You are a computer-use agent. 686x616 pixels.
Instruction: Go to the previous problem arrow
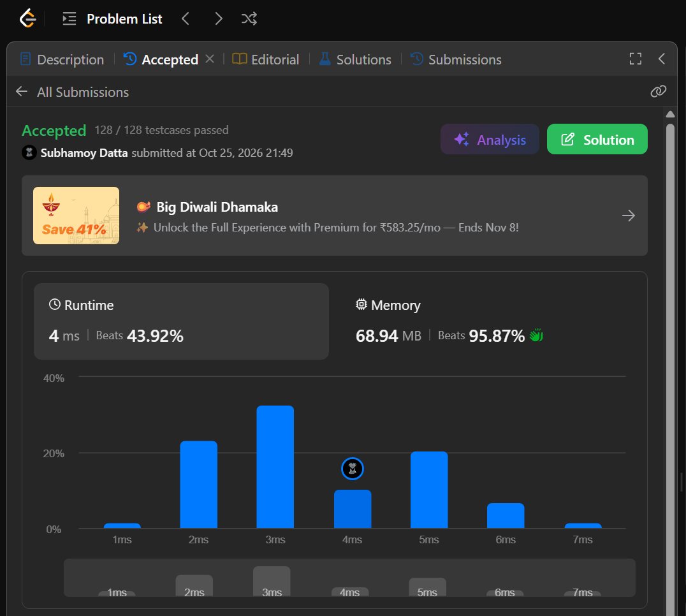pyautogui.click(x=186, y=19)
